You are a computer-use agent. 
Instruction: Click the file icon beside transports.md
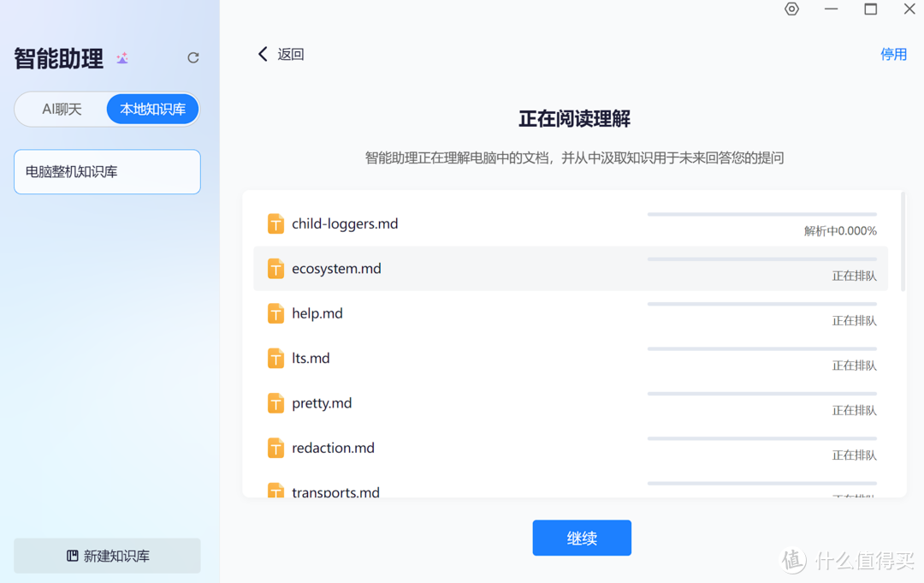(275, 491)
